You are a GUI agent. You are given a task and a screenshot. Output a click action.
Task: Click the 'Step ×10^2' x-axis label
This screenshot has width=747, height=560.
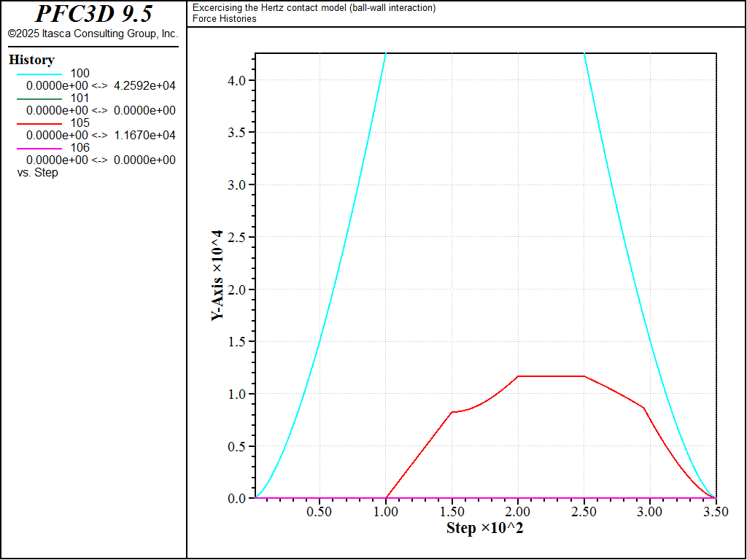[x=485, y=528]
